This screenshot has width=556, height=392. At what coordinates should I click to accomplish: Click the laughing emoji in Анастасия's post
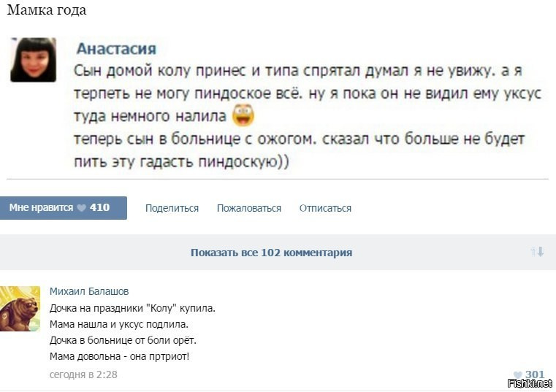tap(243, 115)
